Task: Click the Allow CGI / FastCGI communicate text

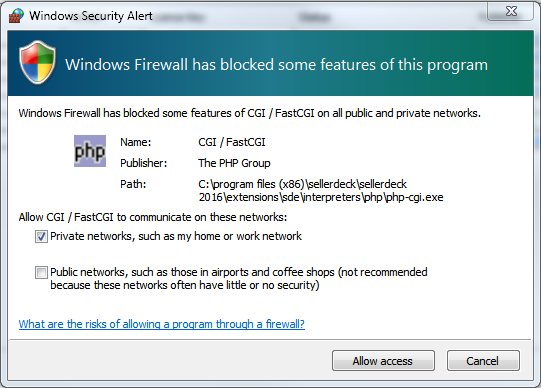Action: coord(153,217)
